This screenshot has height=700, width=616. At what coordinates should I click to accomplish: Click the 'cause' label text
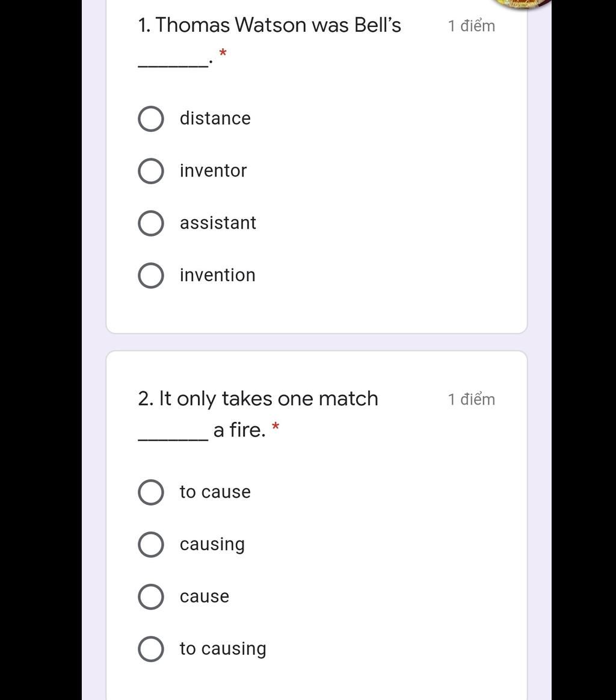(x=205, y=596)
